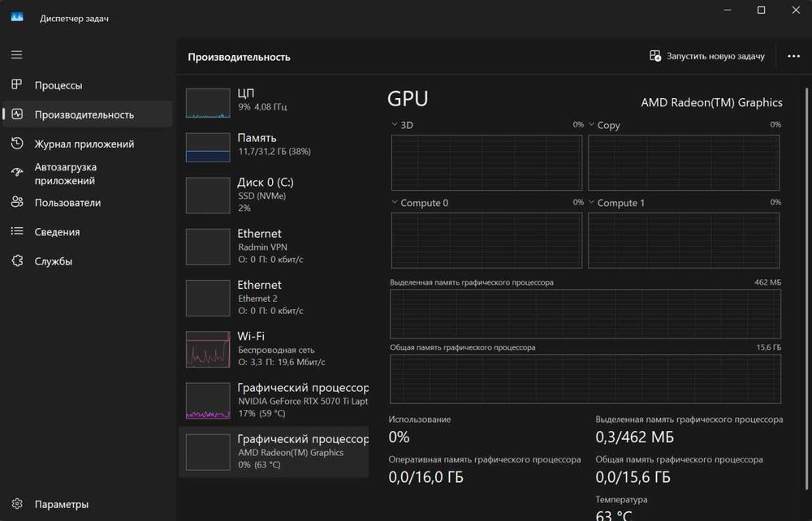Select the Wi-Fi graph thumbnail
The height and width of the screenshot is (521, 812).
[208, 349]
